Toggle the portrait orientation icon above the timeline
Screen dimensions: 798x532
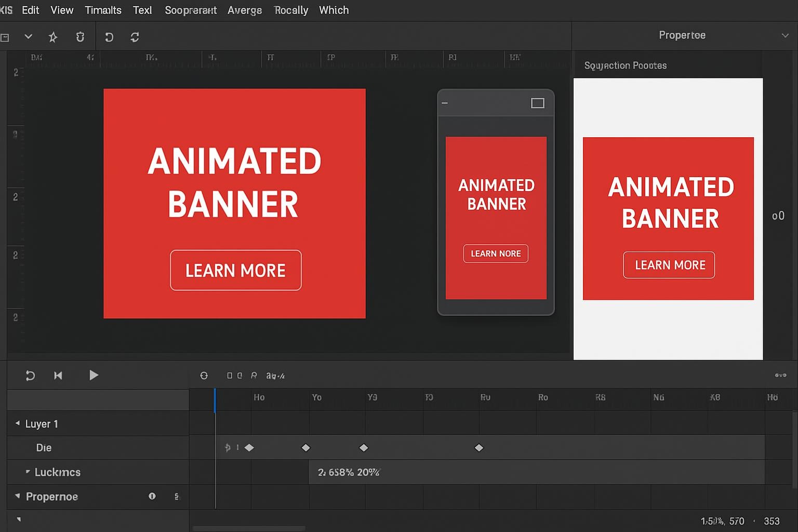coord(229,375)
